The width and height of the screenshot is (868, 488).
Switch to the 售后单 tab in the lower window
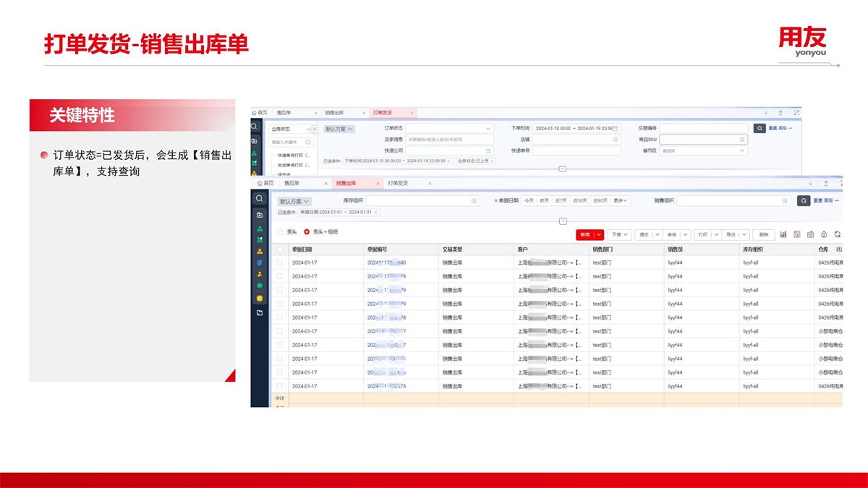pos(292,184)
